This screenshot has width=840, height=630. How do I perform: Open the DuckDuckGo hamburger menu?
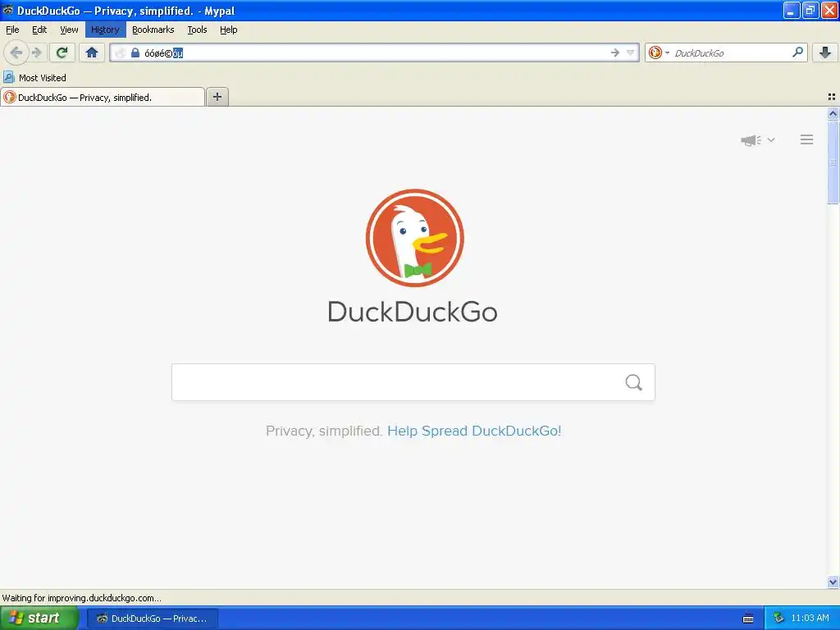(807, 139)
